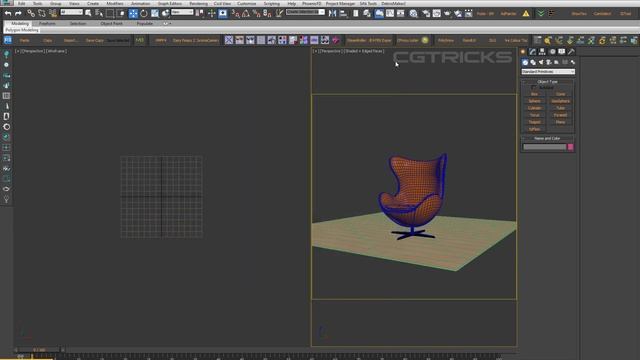Create a Plane primitive
This screenshot has width=640, height=360.
(560, 122)
